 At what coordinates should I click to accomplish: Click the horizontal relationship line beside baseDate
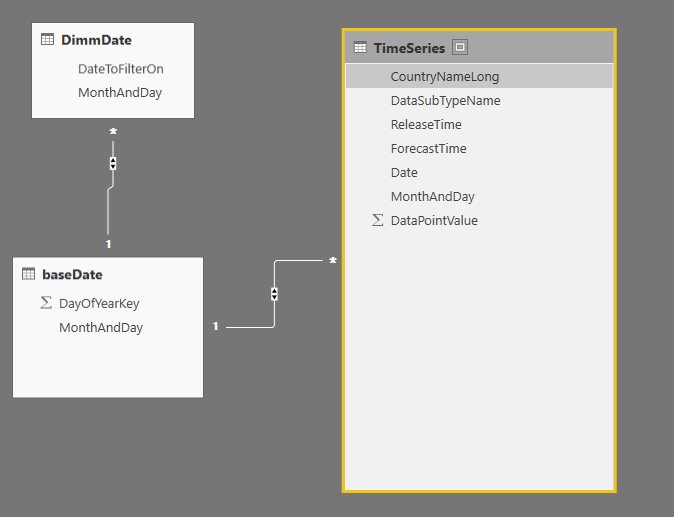(249, 327)
